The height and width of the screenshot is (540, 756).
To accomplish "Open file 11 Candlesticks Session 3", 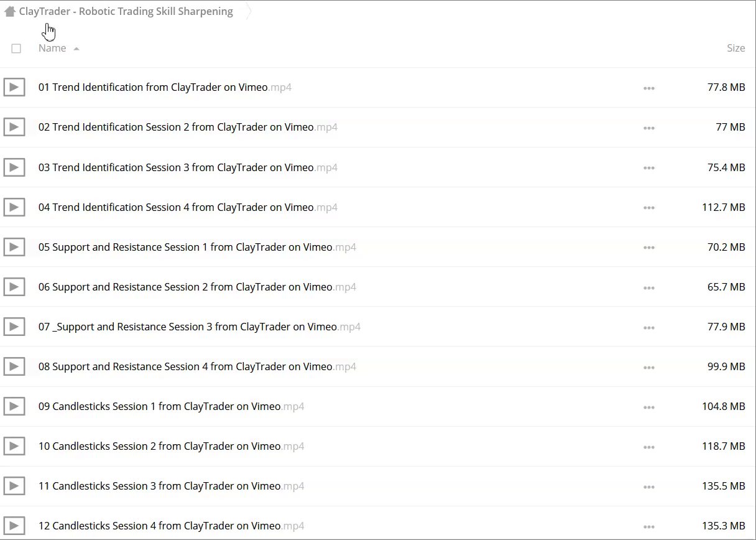I will 171,485.
